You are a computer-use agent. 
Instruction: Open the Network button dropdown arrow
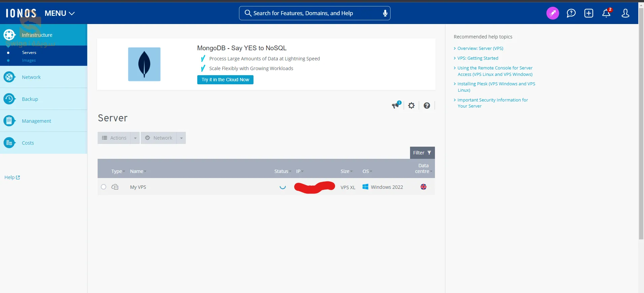click(x=181, y=138)
